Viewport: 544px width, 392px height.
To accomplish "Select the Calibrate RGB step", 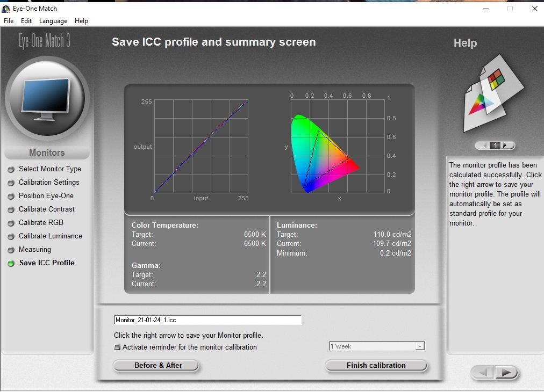I will pos(41,222).
